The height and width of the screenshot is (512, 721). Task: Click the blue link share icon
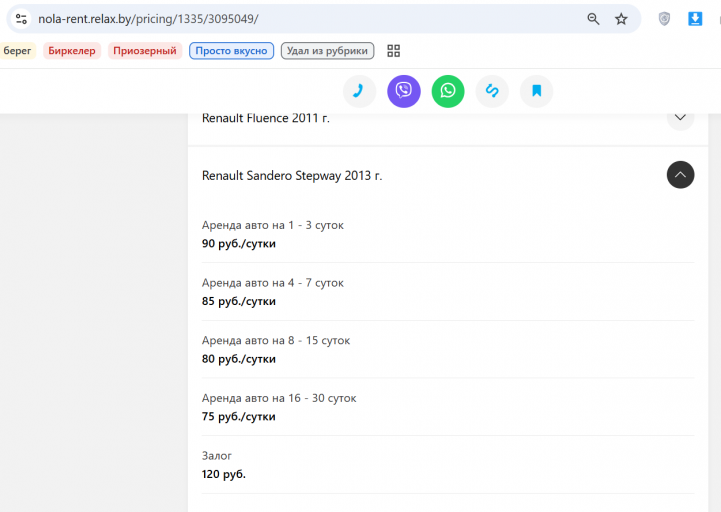[492, 91]
